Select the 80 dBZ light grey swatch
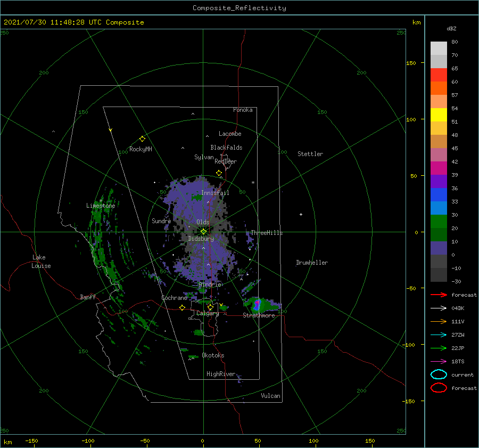 pos(439,48)
